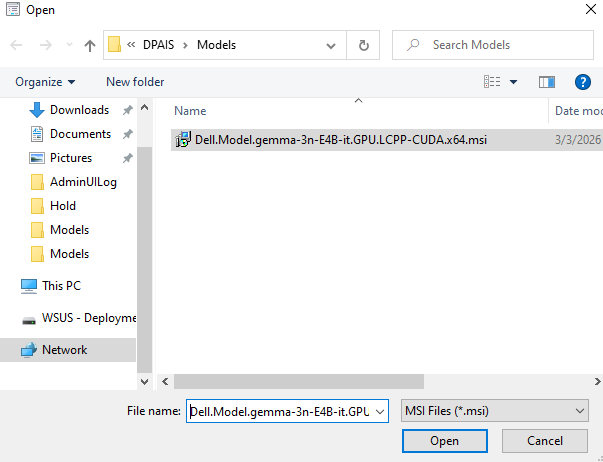Screen dimensions: 603x462
Task: Click the search magnifier icon
Action: coord(413,45)
